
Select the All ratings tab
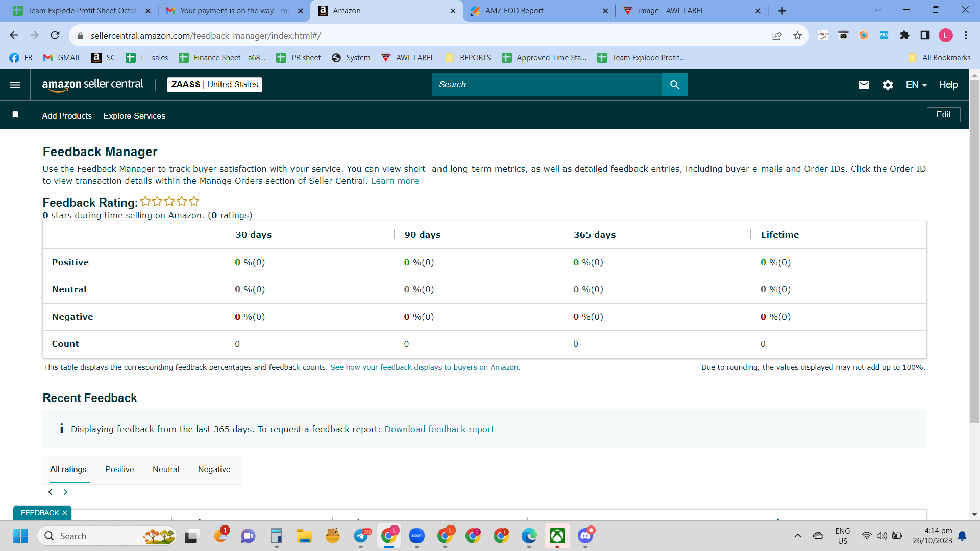click(x=68, y=469)
